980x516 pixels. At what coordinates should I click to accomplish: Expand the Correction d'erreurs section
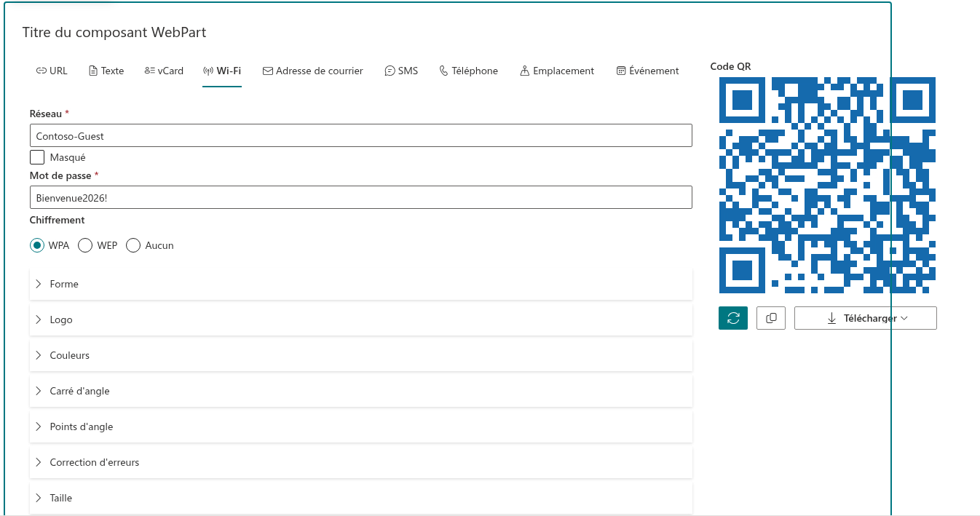point(361,462)
